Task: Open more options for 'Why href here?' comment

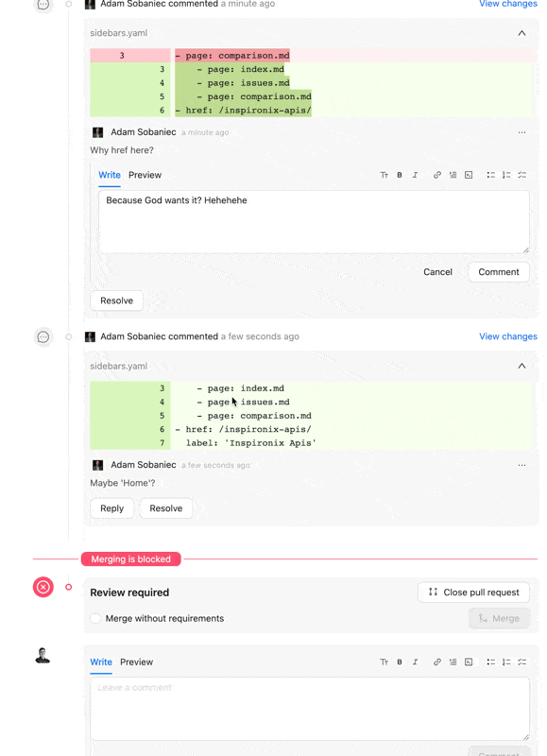Action: coord(521,132)
